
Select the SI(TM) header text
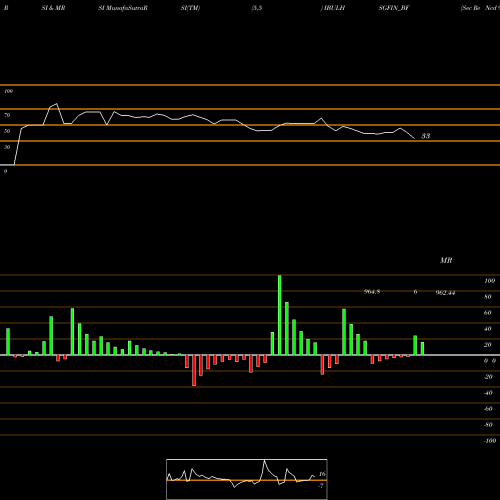point(190,8)
